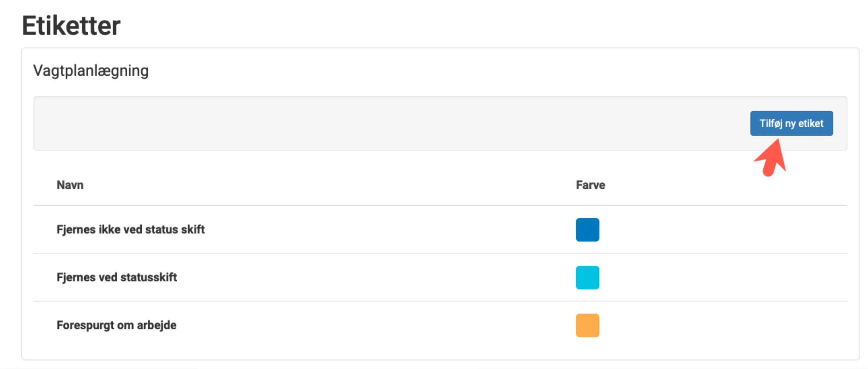Screen dimensions: 868x369
Task: Open the blue color swatch
Action: pos(587,230)
